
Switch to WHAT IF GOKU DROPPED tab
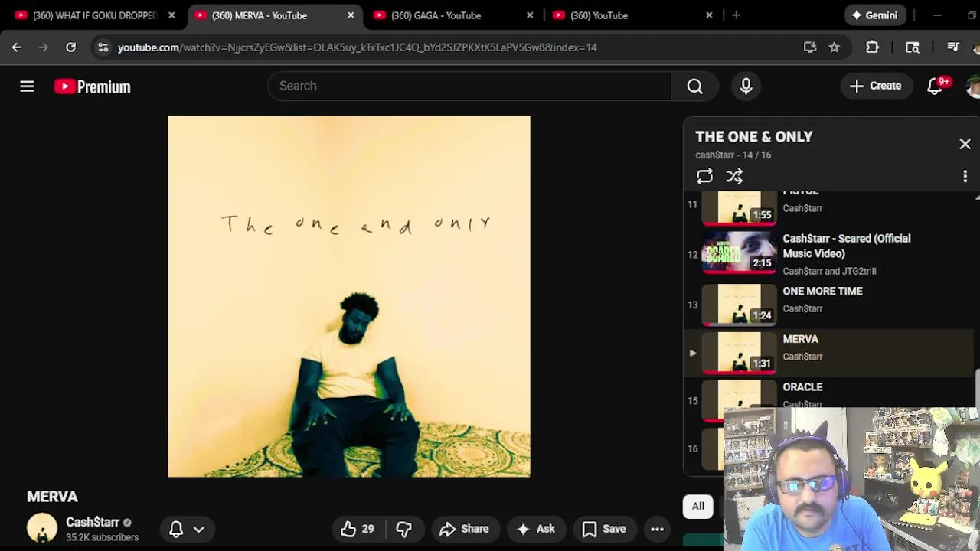click(93, 15)
